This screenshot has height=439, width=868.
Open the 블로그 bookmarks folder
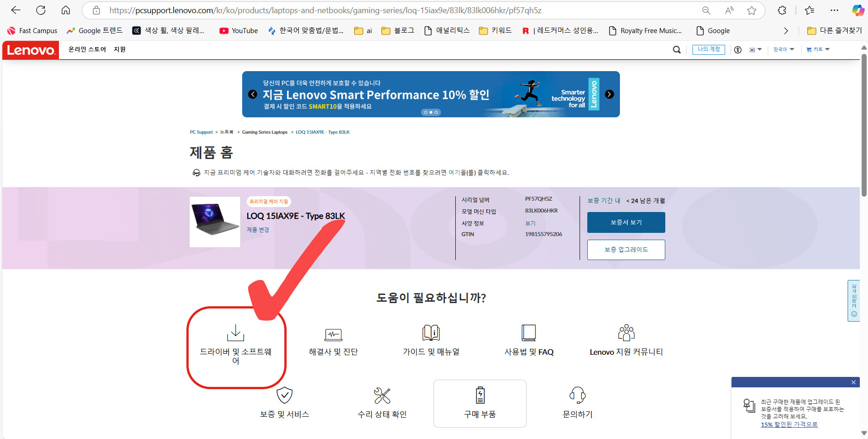click(398, 31)
